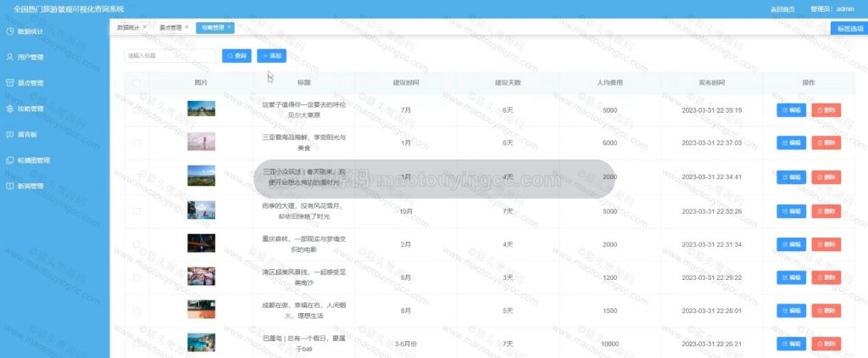Screen dimensions: 868x358
Task: Close the 景点管理 tab with its x
Action: coord(186,26)
